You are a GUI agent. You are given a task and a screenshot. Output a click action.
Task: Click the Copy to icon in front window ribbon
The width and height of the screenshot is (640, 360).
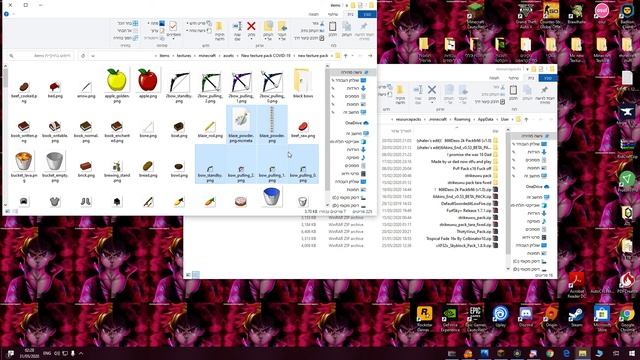(x=268, y=27)
